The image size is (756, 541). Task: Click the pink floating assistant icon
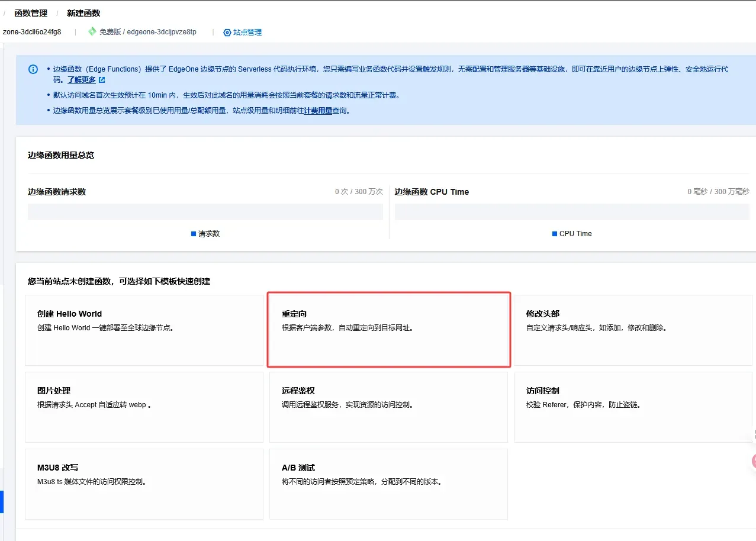pyautogui.click(x=752, y=461)
